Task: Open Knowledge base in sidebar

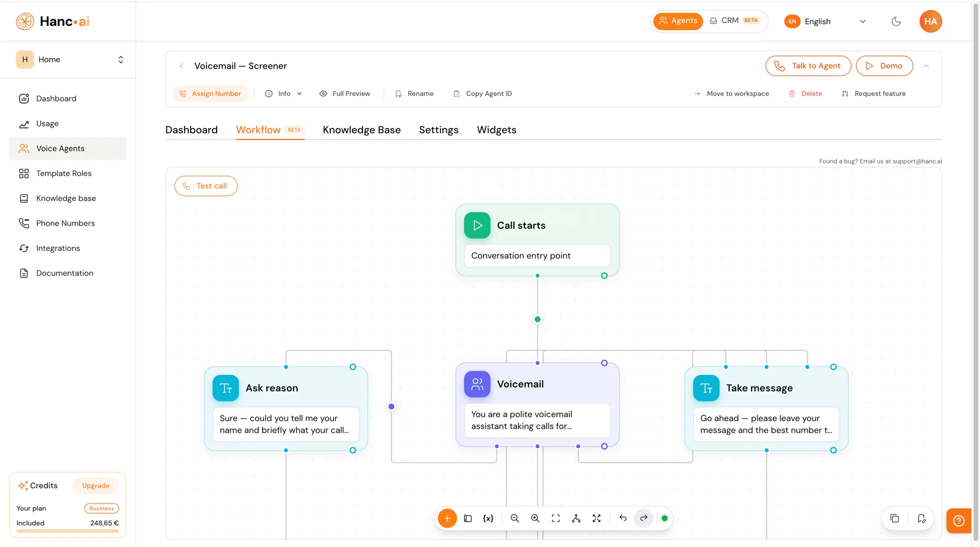Action: click(x=68, y=198)
